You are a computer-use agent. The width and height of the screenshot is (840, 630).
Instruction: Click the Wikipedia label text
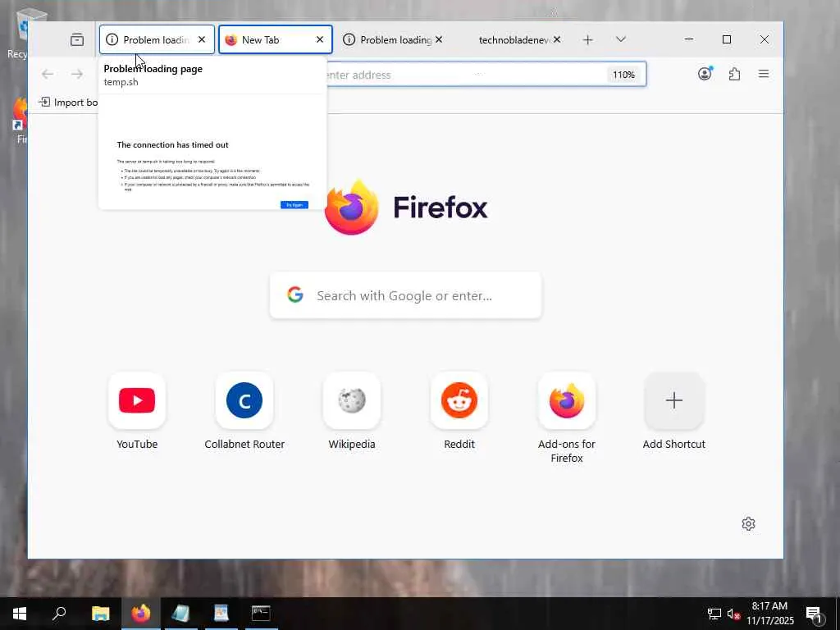(352, 444)
